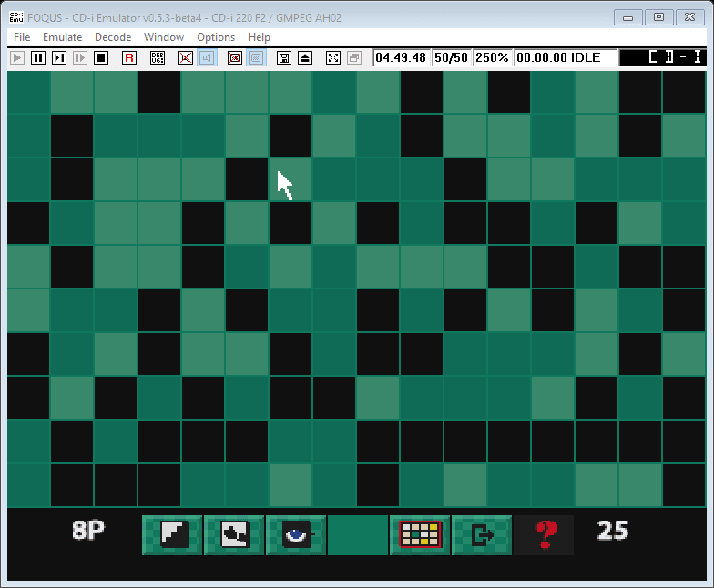This screenshot has width=714, height=588.
Task: Open the Help menu
Action: click(x=259, y=37)
